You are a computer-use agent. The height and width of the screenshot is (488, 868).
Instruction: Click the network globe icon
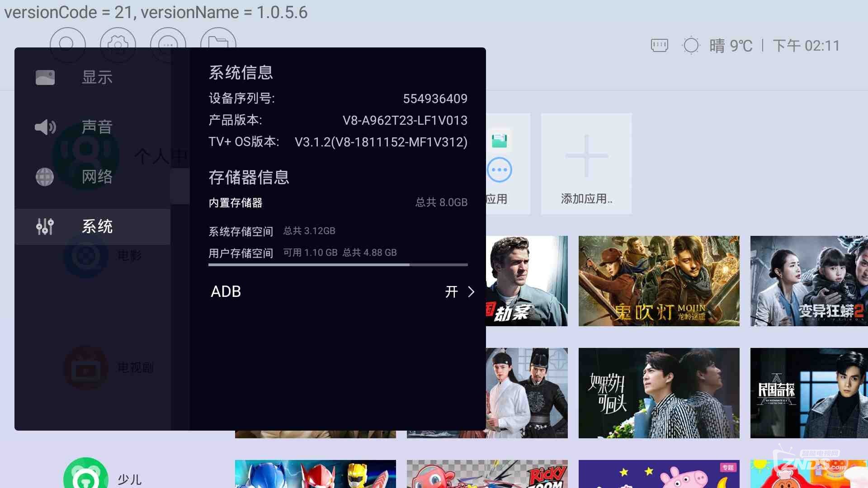45,177
